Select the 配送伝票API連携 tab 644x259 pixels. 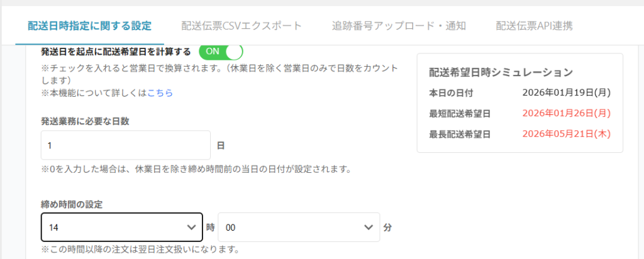click(x=534, y=26)
